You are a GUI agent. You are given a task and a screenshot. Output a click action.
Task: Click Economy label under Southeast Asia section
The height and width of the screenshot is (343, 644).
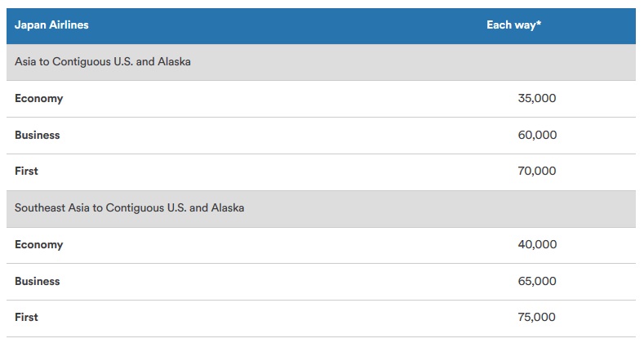click(38, 245)
